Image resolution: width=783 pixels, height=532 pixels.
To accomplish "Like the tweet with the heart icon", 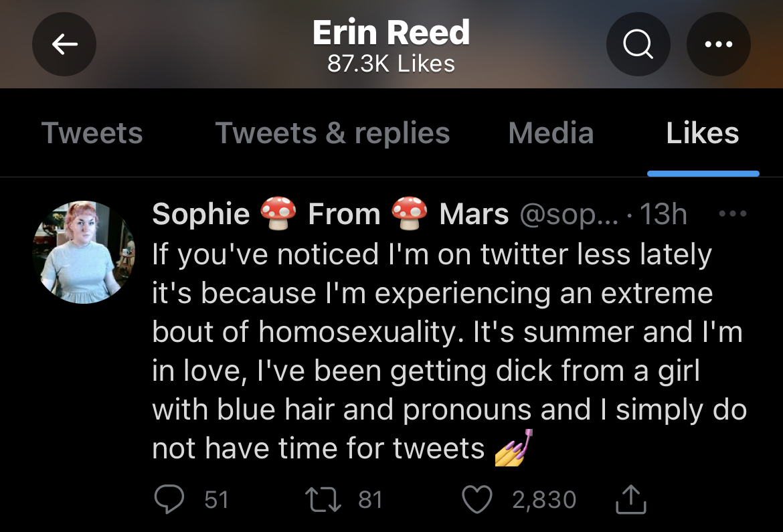I will (477, 499).
